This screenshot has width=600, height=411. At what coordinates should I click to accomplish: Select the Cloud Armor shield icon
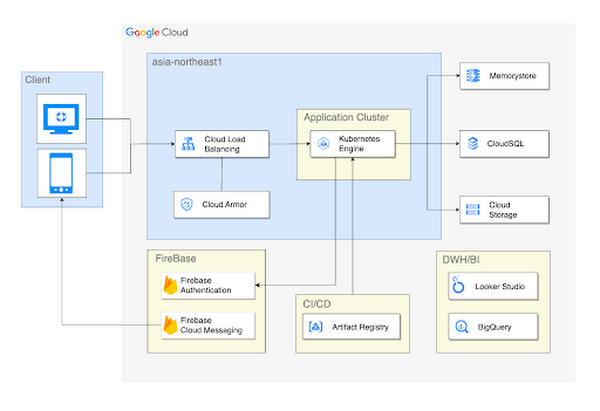[186, 204]
